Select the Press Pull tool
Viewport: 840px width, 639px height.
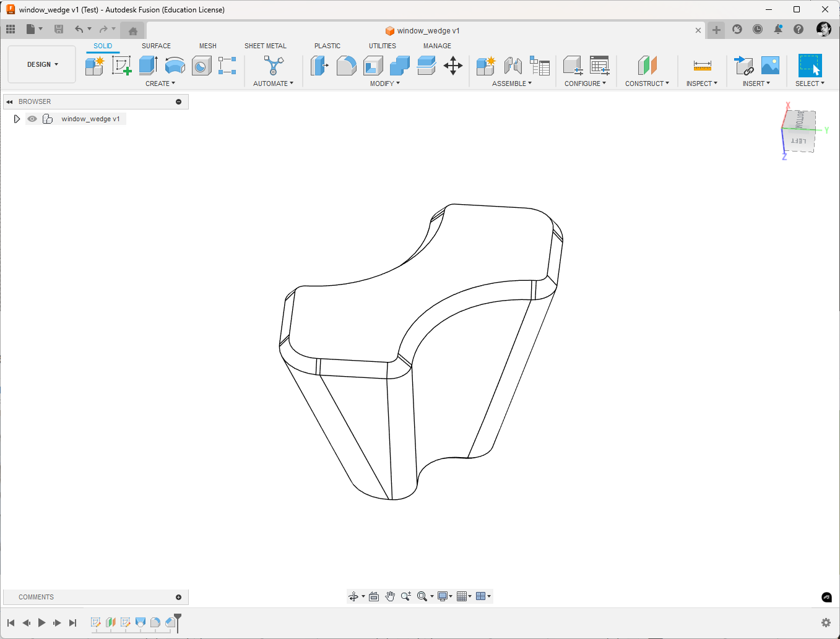(319, 66)
